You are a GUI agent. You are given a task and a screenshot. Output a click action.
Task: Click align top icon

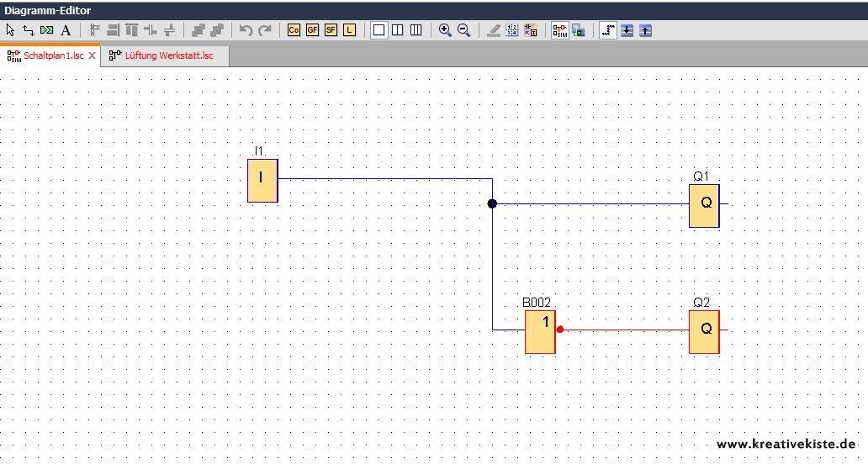pyautogui.click(x=132, y=30)
